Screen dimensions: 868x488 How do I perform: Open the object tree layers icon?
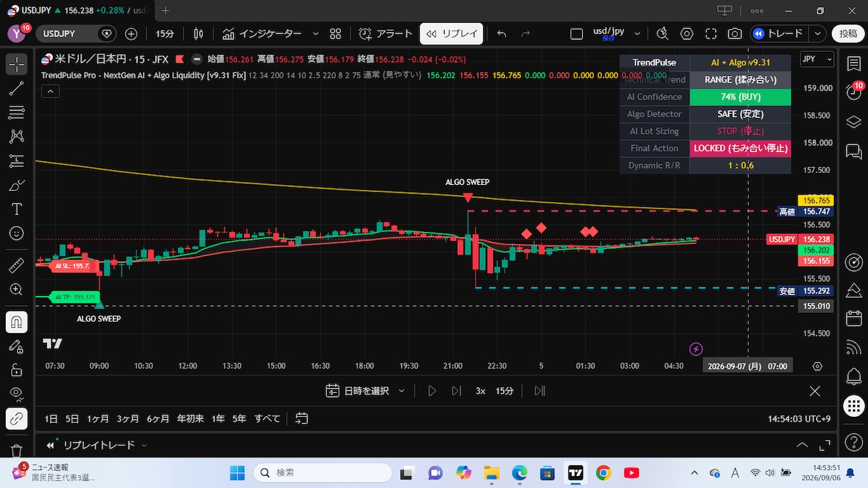(x=854, y=122)
